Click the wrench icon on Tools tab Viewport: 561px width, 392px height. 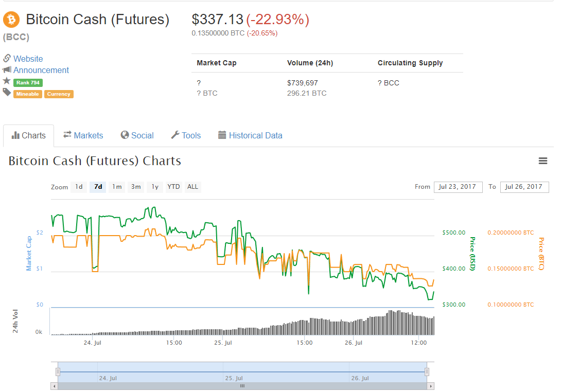tap(175, 135)
